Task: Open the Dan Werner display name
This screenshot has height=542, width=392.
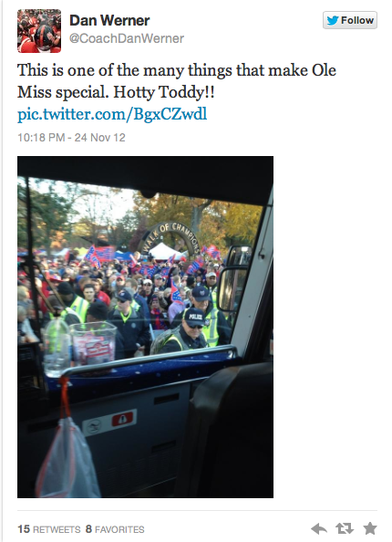Action: tap(109, 21)
